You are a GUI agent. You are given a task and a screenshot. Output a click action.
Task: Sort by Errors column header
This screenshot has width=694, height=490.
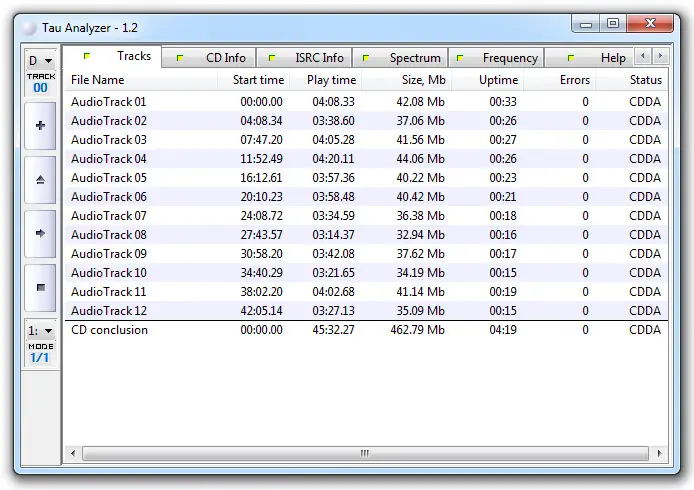[x=560, y=80]
